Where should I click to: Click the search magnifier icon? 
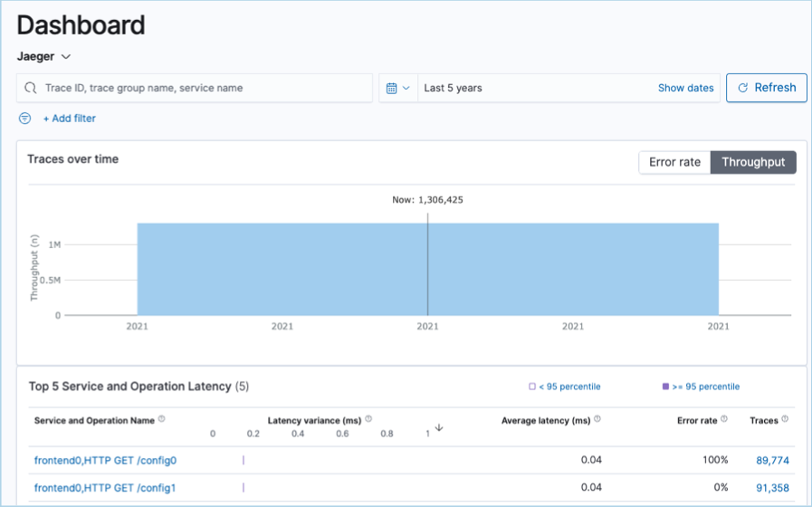(x=31, y=88)
